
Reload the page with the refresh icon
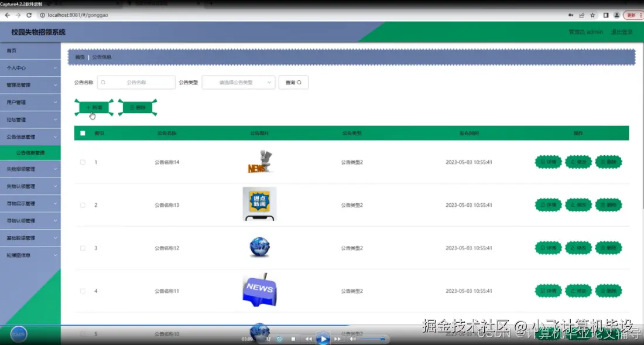point(29,15)
